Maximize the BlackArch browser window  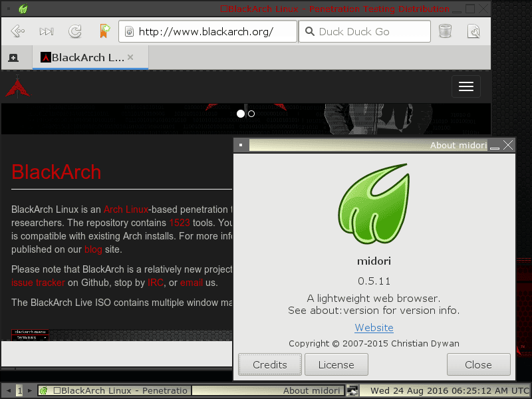470,9
